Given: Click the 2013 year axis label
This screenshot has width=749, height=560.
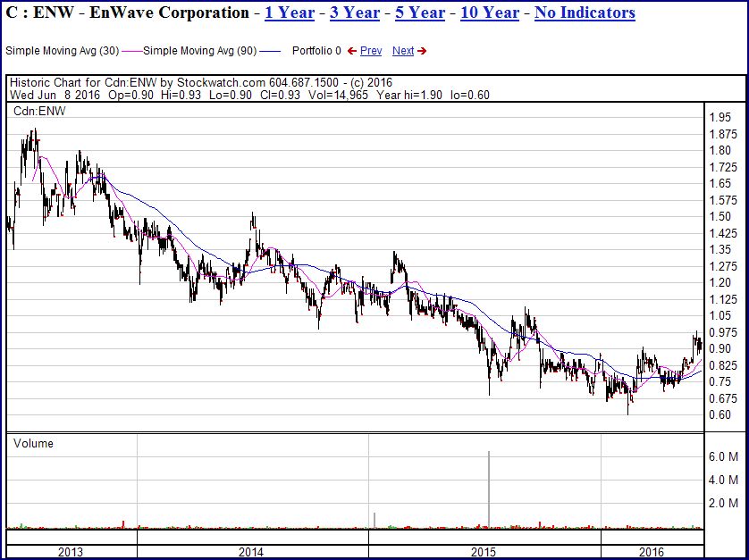Looking at the screenshot, I should click(x=71, y=552).
